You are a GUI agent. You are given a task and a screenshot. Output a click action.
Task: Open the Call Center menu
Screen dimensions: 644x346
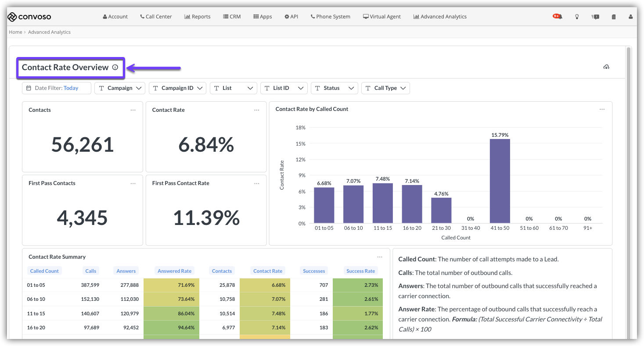[x=156, y=17]
